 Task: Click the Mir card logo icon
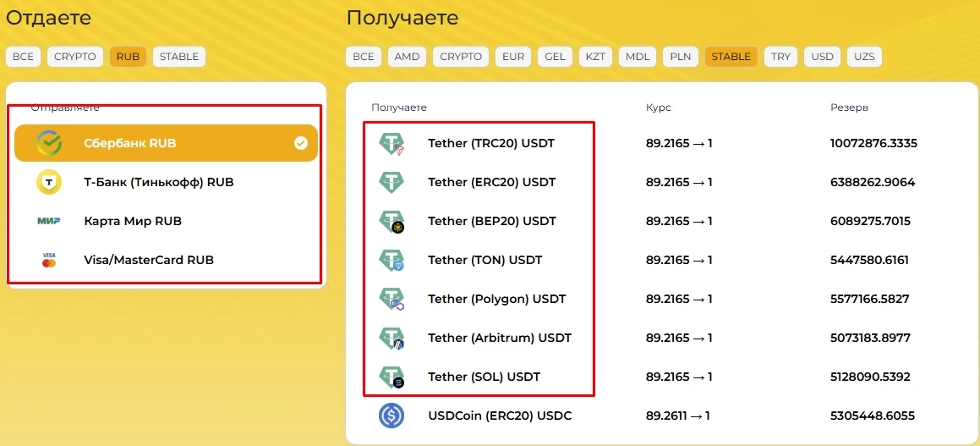pyautogui.click(x=49, y=221)
